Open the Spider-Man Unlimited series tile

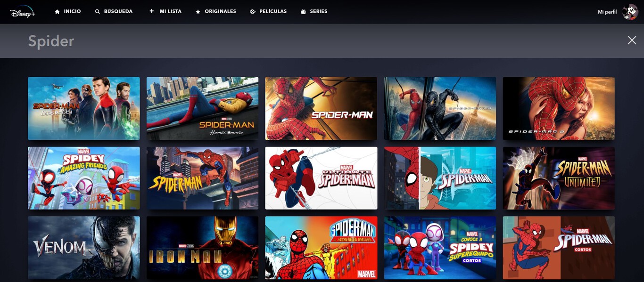(x=558, y=178)
